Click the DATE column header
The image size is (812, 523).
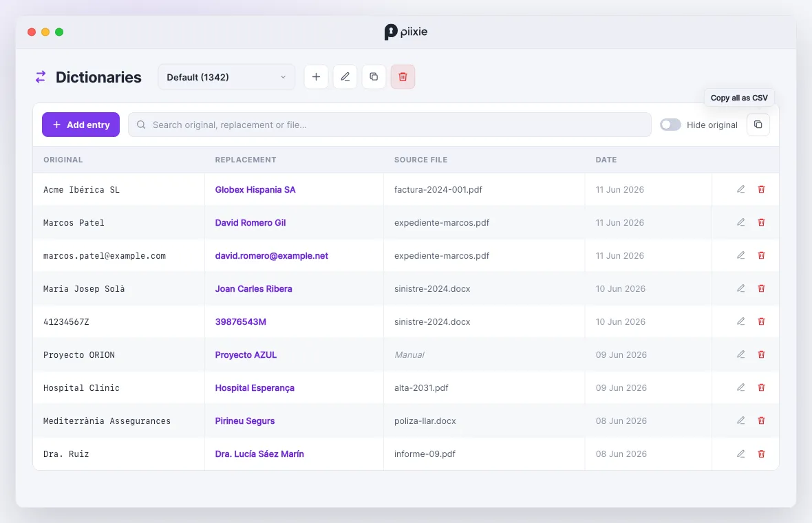pyautogui.click(x=606, y=160)
